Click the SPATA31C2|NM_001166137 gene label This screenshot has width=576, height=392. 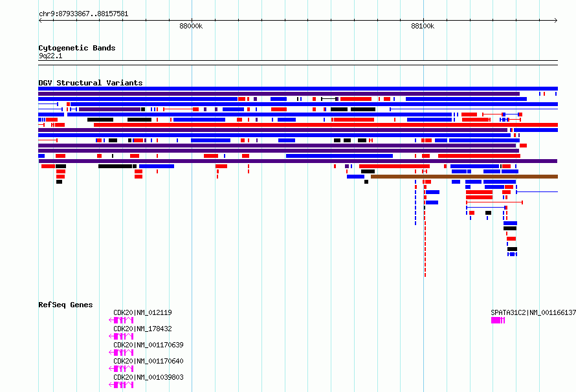tap(533, 312)
